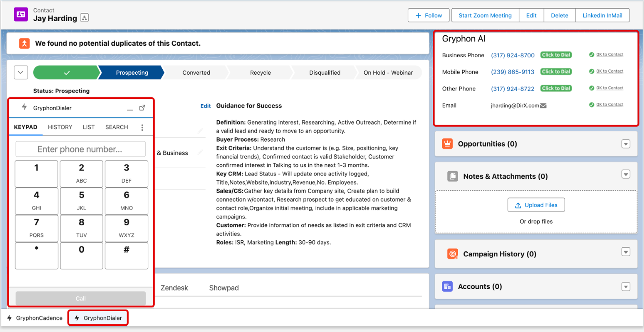Click the Notes & Attachments page icon

453,176
